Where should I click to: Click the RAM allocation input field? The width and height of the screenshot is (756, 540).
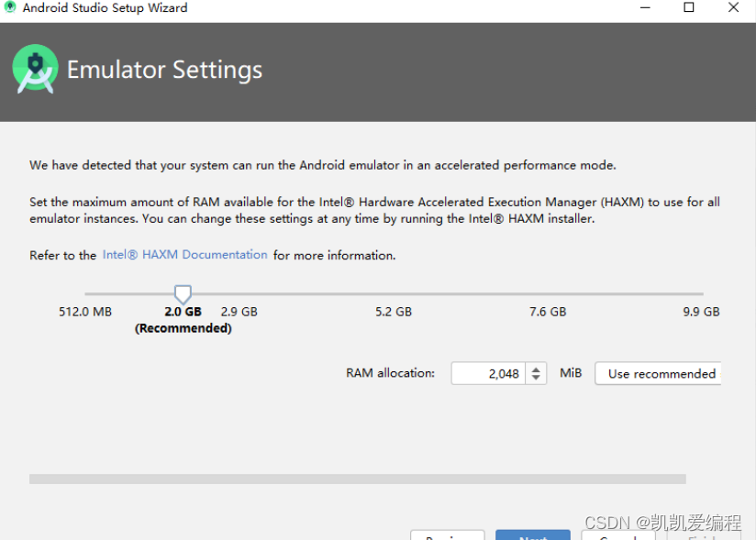488,373
